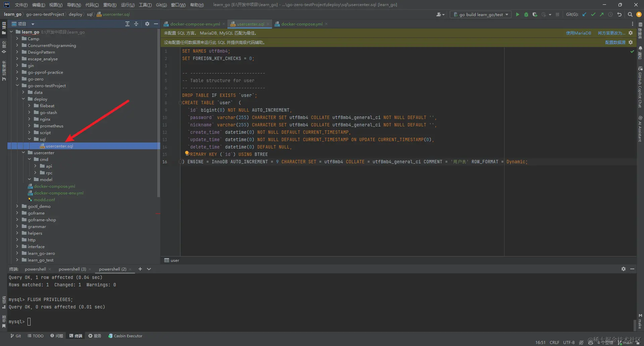Run with coverage icon

(535, 14)
